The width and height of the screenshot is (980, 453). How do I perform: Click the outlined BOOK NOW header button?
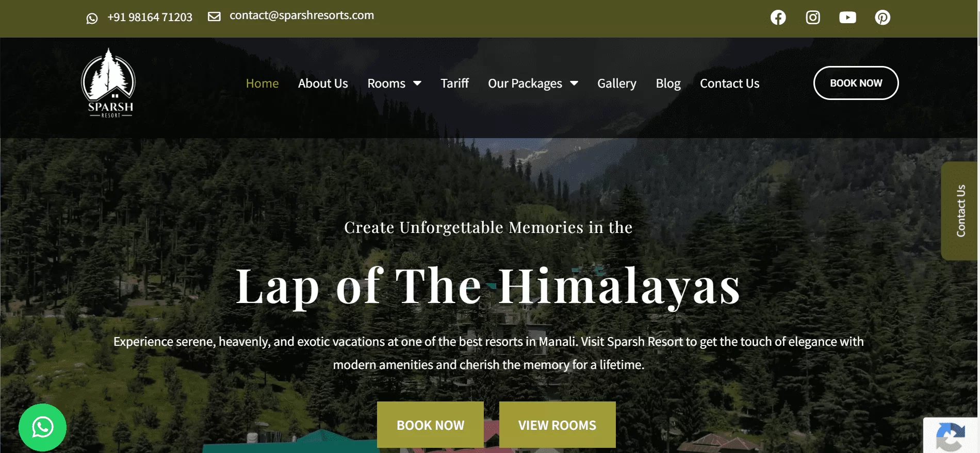pos(856,83)
